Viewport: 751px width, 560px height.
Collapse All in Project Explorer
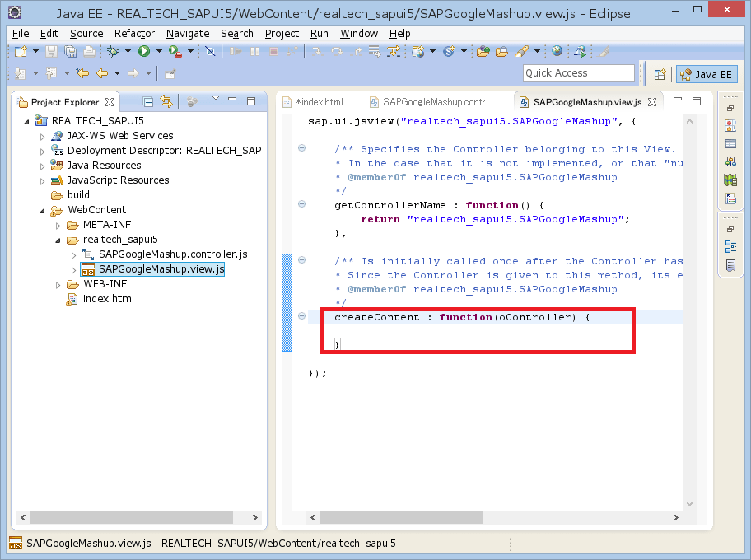[x=148, y=101]
